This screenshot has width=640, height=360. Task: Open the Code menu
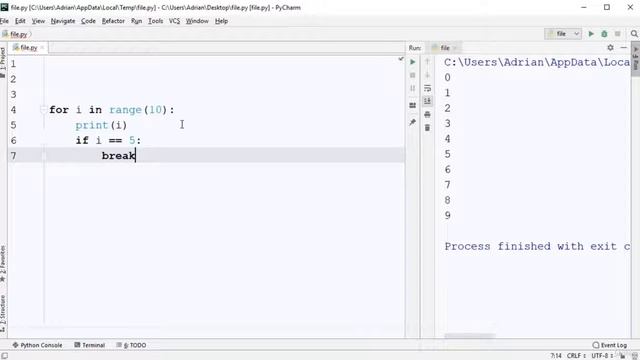88,21
